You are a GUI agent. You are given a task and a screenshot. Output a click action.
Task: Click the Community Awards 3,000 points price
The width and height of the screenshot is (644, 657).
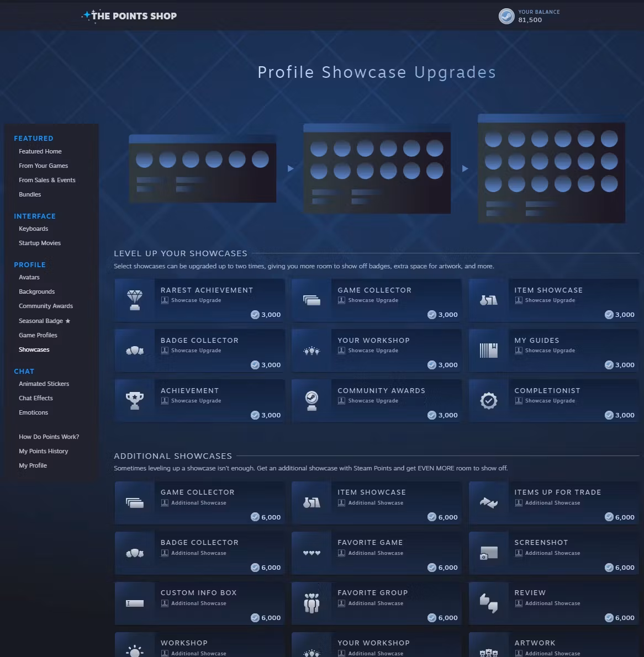tap(442, 415)
